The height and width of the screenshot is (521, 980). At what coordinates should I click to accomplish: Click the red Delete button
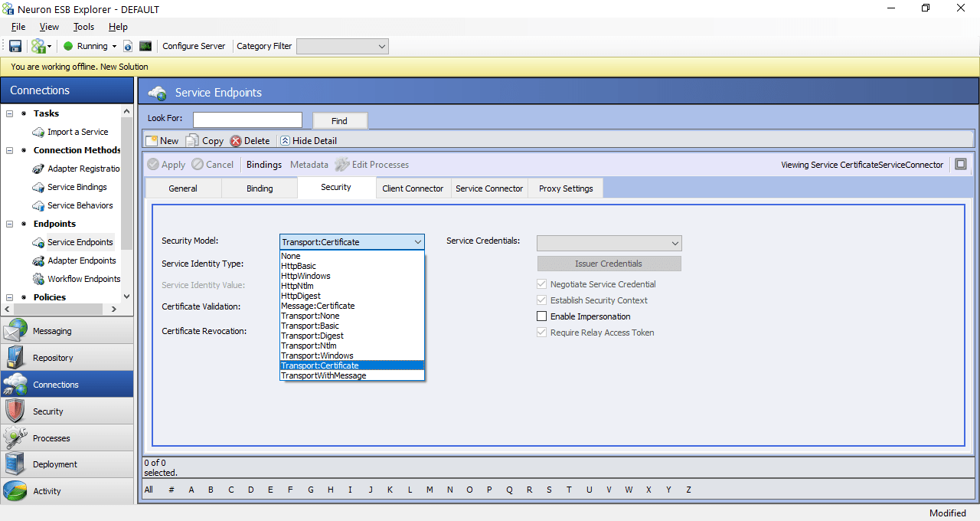pos(250,141)
